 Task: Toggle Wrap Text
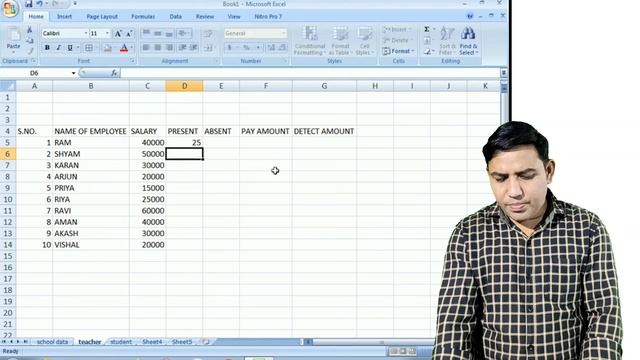coord(208,33)
